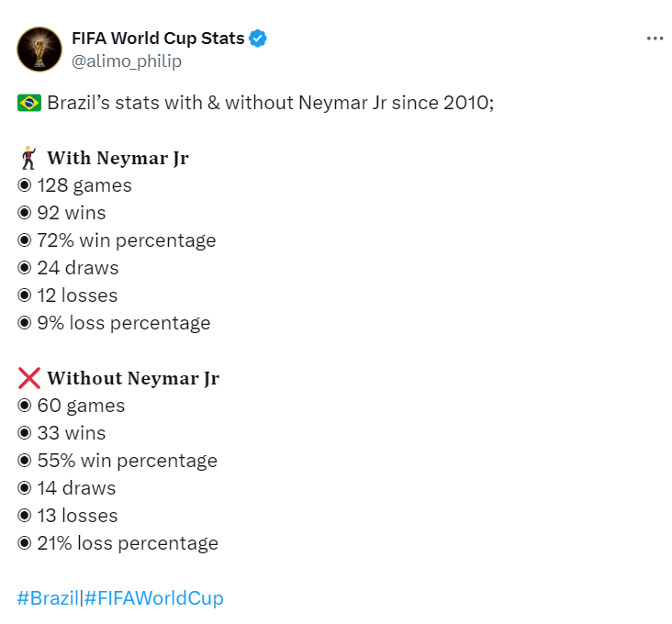Click the With Neymar Jr heading
The image size is (672, 624).
118,158
